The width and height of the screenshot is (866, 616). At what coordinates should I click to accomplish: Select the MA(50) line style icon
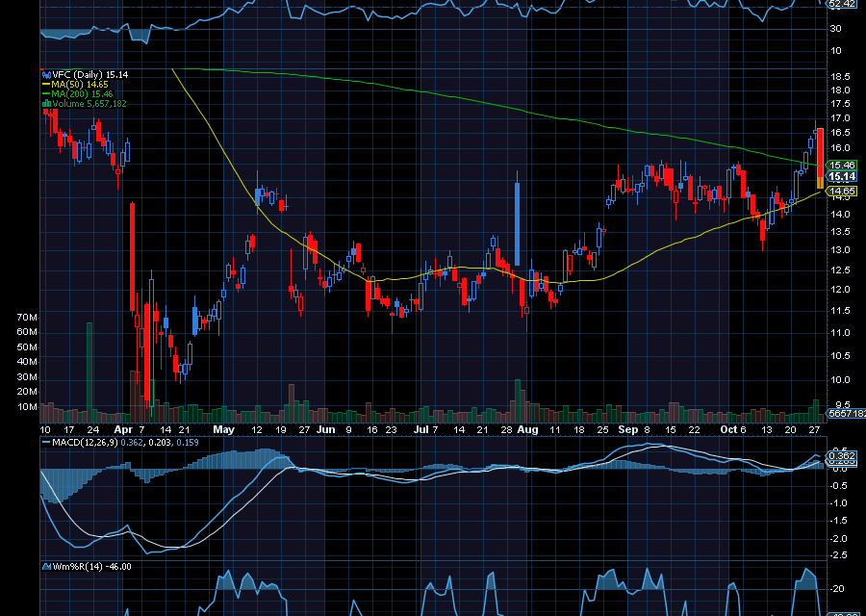(44, 83)
